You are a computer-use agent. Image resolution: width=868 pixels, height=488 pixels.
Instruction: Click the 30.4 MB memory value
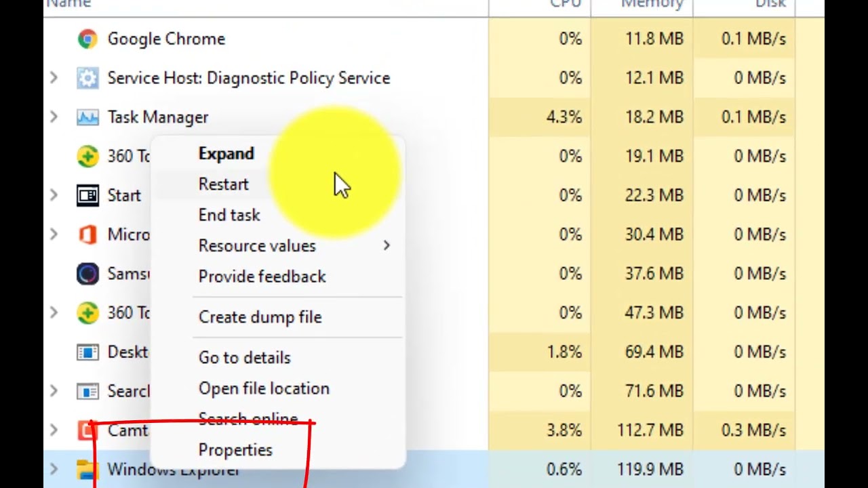(x=654, y=235)
